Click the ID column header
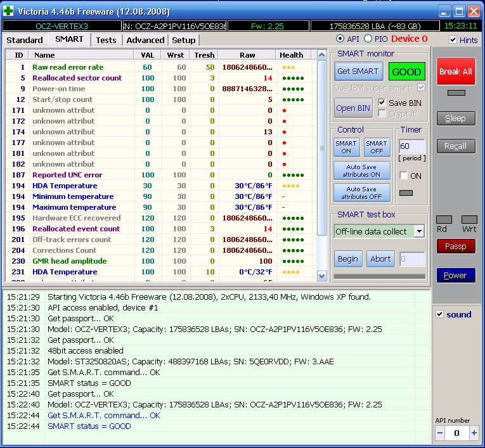Image resolution: width=485 pixels, height=448 pixels. pyautogui.click(x=17, y=55)
